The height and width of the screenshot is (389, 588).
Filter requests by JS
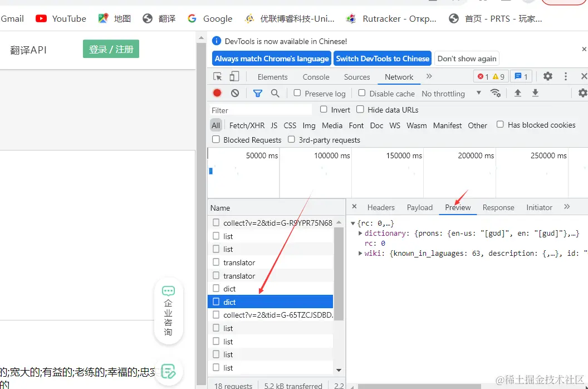coord(274,125)
